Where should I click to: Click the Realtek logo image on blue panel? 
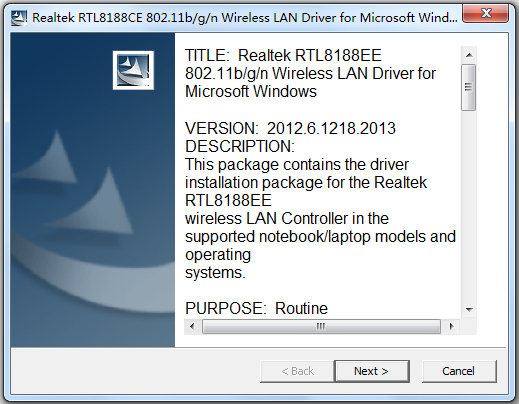pyautogui.click(x=133, y=70)
